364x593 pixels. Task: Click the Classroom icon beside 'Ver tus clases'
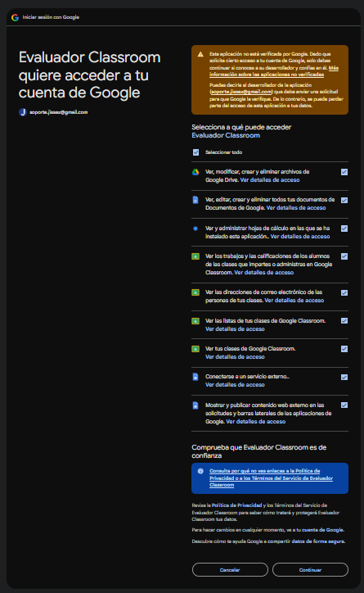195,349
